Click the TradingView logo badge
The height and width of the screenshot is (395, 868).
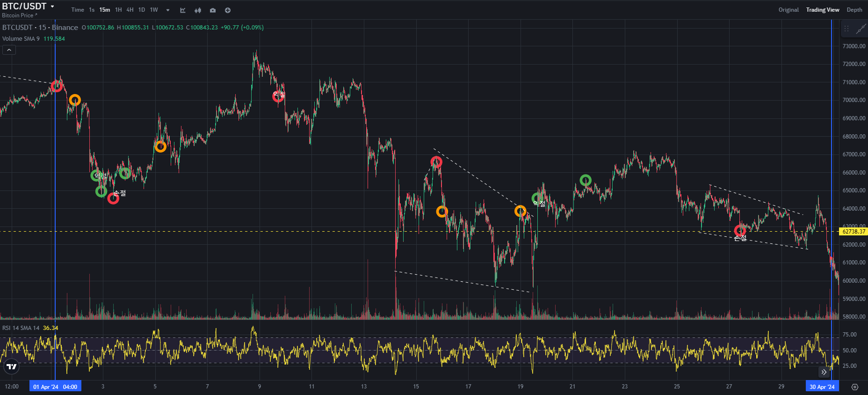[12, 366]
